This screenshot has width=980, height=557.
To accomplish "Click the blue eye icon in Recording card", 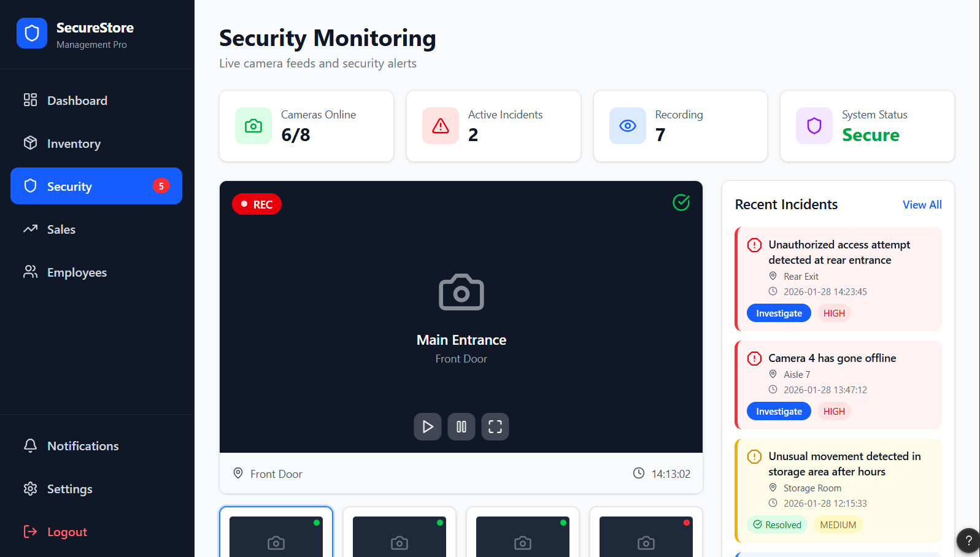I will coord(628,126).
